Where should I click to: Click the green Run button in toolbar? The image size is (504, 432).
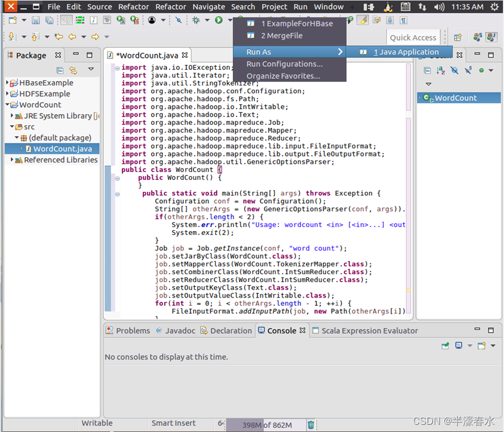click(x=219, y=20)
